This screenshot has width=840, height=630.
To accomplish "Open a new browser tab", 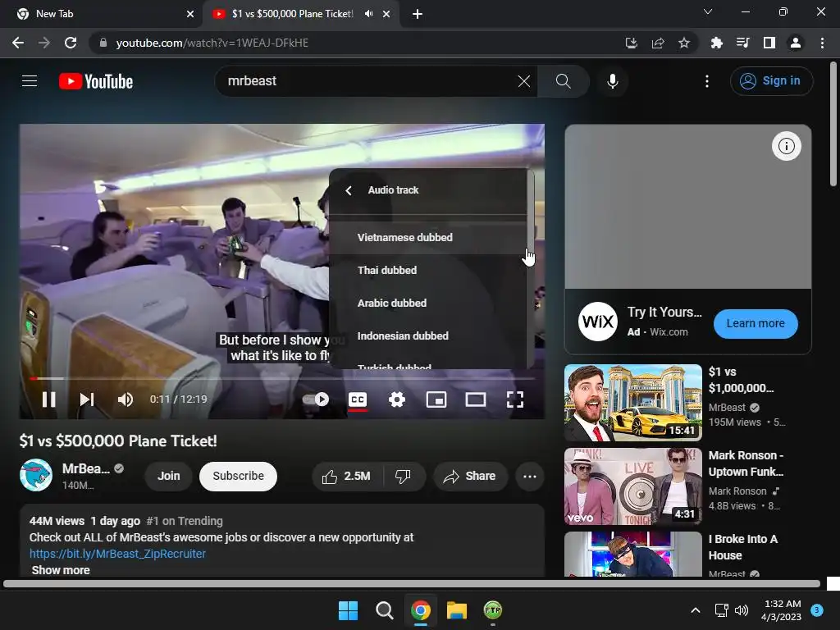I will [418, 14].
